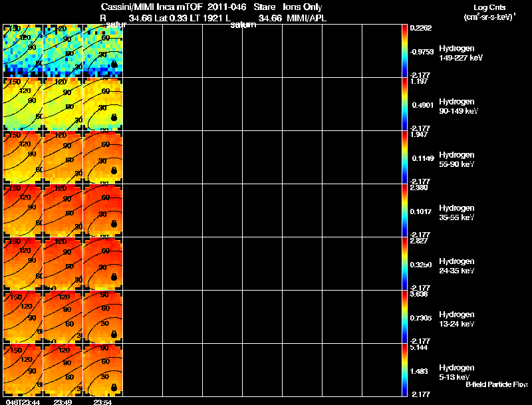The image size is (532, 405).
Task: Click the color scale value 0.4901
Action: coord(423,105)
